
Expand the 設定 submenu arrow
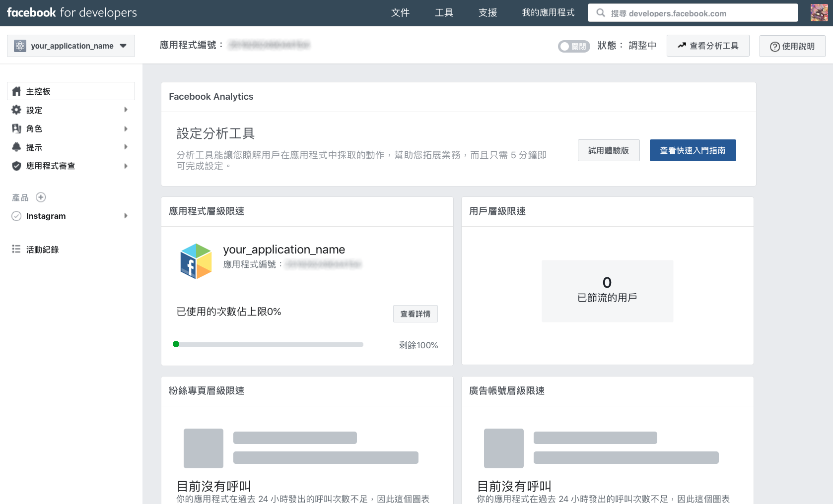coord(126,110)
